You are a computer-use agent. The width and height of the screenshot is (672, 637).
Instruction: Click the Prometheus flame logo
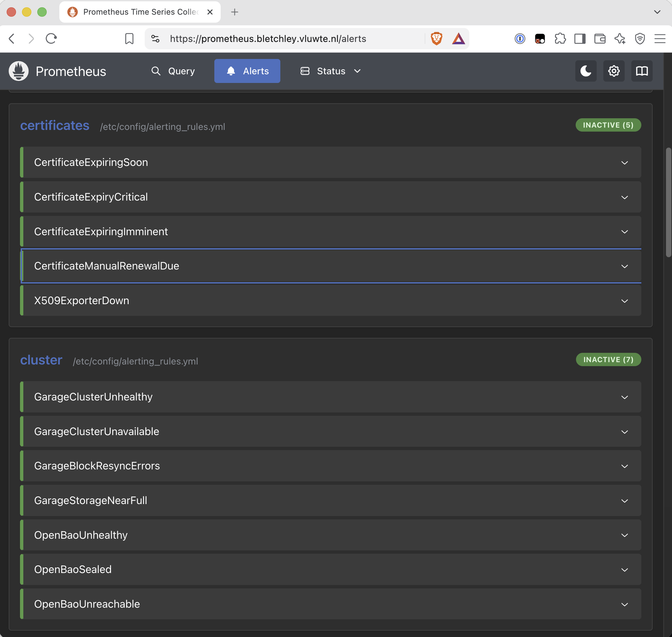click(x=18, y=71)
